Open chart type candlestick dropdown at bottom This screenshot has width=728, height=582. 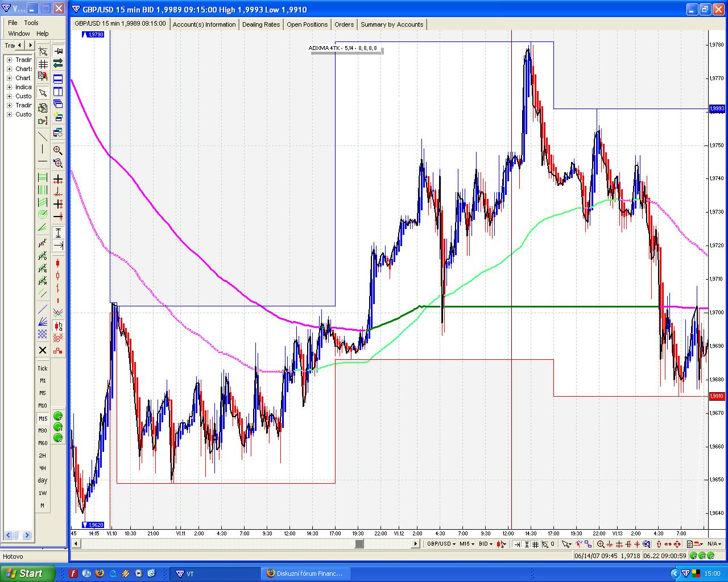tap(502, 544)
